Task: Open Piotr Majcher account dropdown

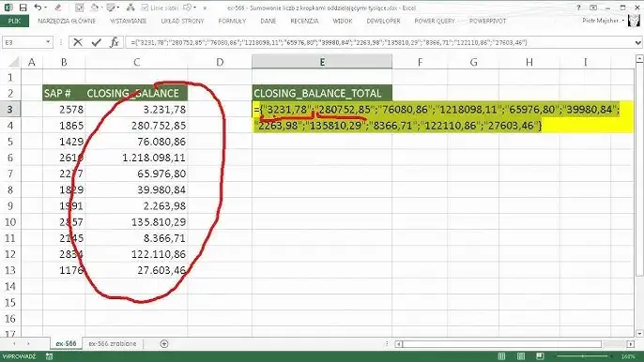Action: tap(603, 21)
